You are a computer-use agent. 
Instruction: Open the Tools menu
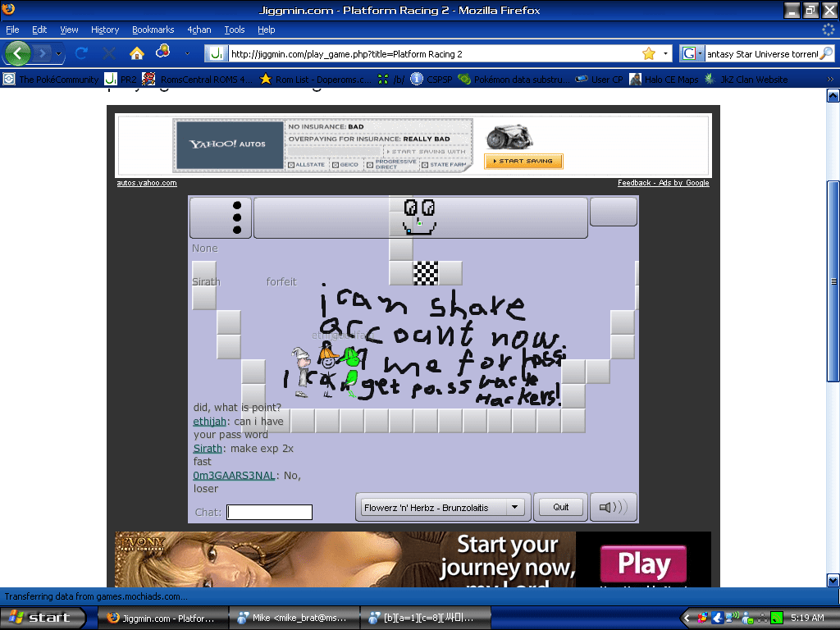(x=234, y=30)
